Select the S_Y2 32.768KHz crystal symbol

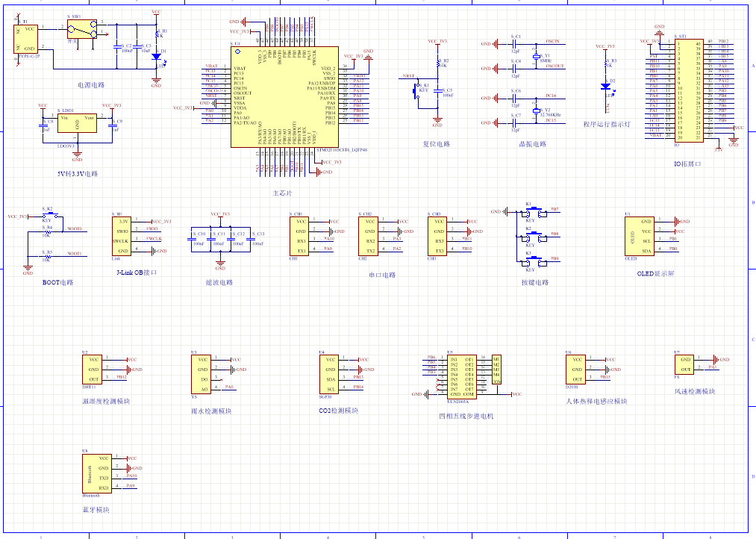535,110
